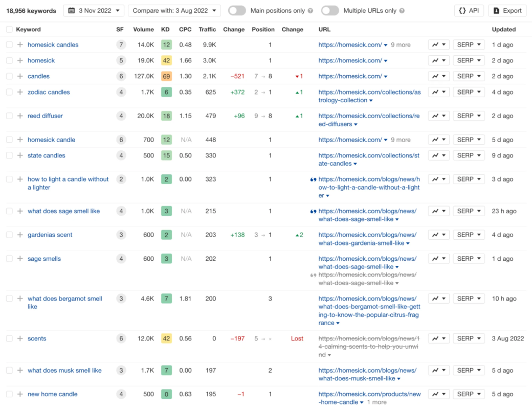The height and width of the screenshot is (409, 532).
Task: Open position history chart for 'new home candle'
Action: pos(439,394)
